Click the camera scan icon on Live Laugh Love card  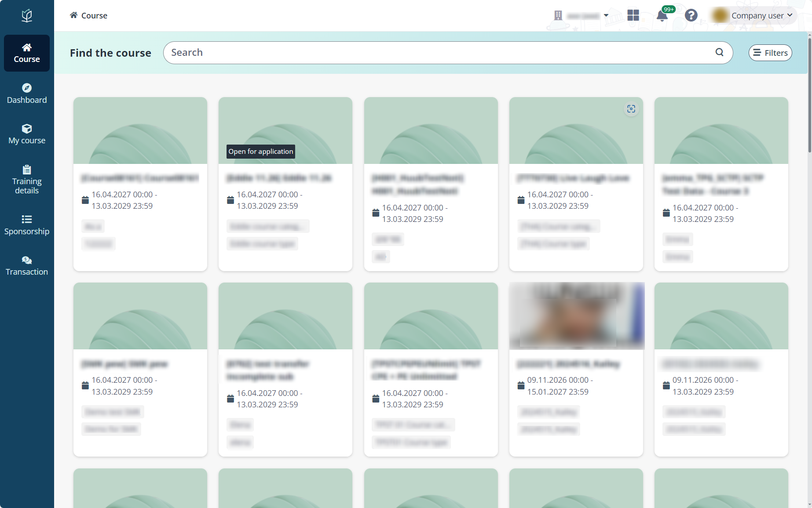631,109
